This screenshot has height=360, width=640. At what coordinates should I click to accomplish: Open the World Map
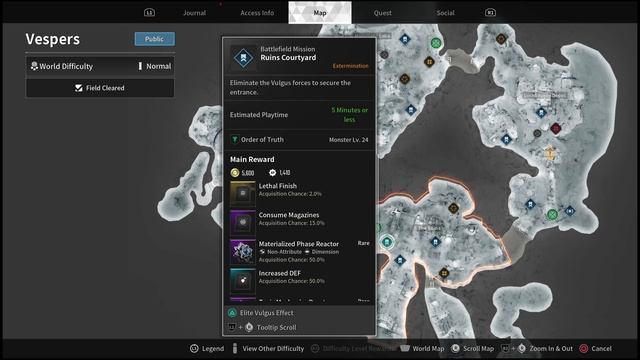coord(428,349)
